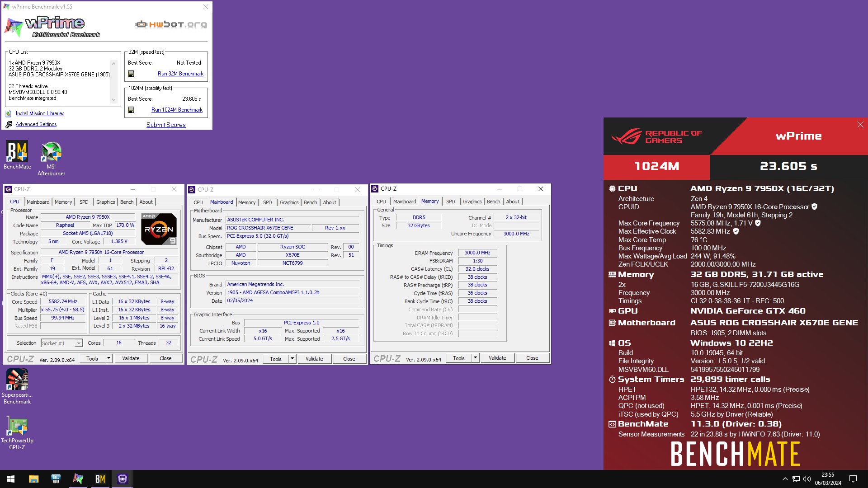Screen dimensions: 868x488
Task: Click the verified shield next to CPUID
Action: [814, 206]
